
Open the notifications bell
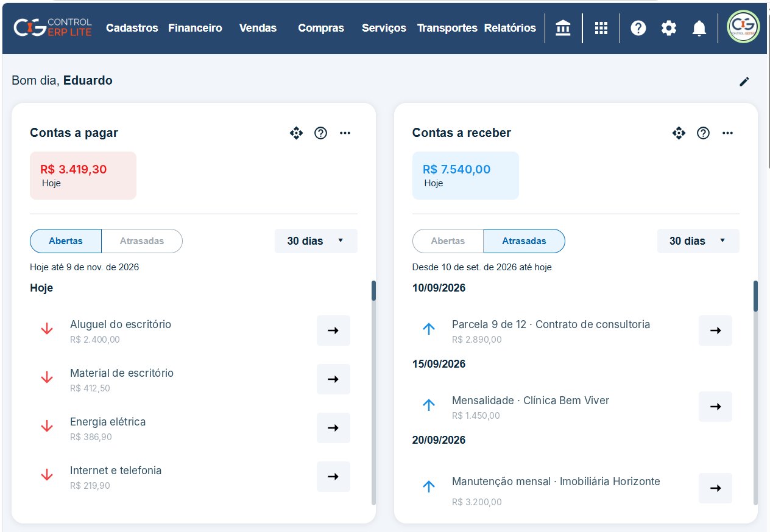point(699,28)
